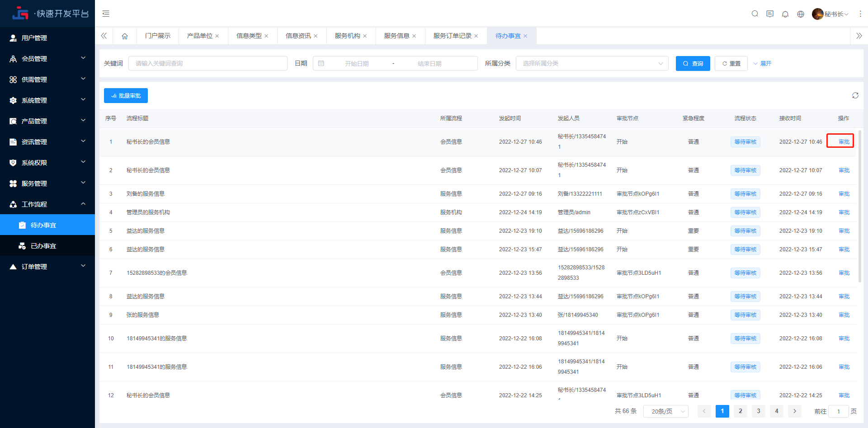Expand 产品管理 menu
The width and height of the screenshot is (868, 428).
click(x=47, y=121)
